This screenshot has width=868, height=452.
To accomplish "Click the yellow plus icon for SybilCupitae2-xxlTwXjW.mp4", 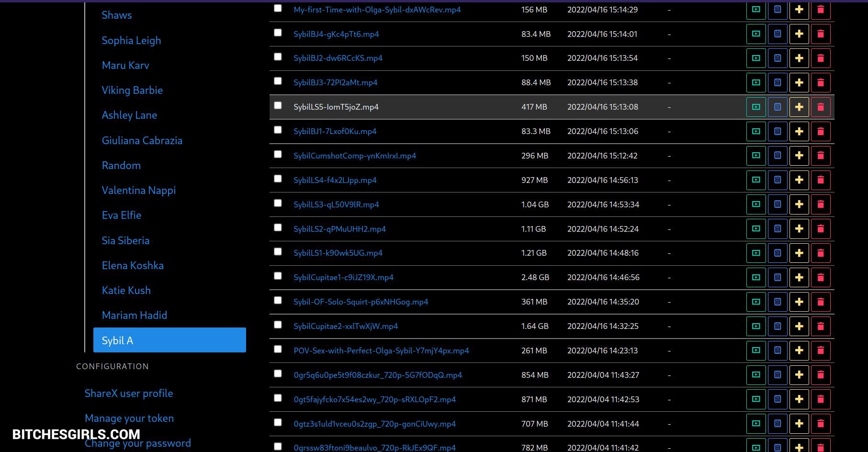I will tap(799, 326).
